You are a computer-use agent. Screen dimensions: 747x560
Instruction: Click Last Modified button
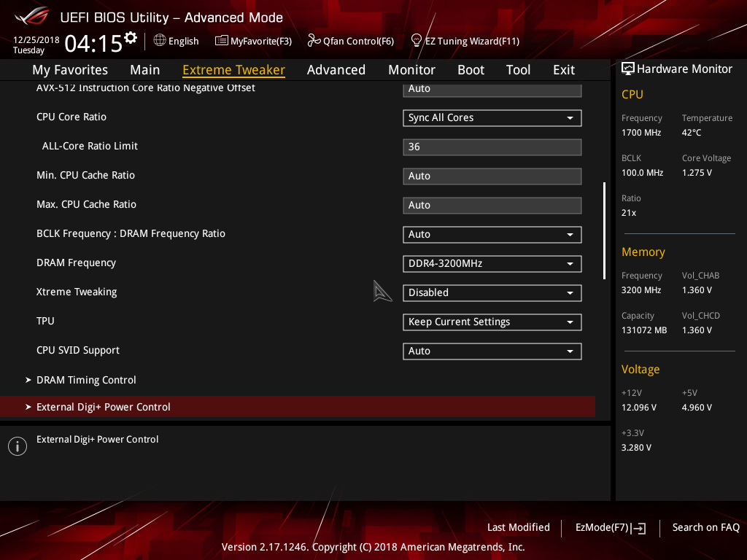tap(519, 527)
